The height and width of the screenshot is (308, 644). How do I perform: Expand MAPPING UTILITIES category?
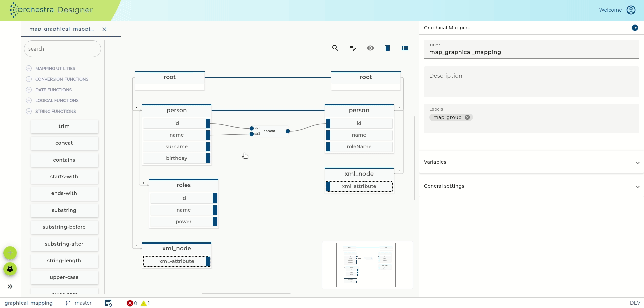coord(29,68)
